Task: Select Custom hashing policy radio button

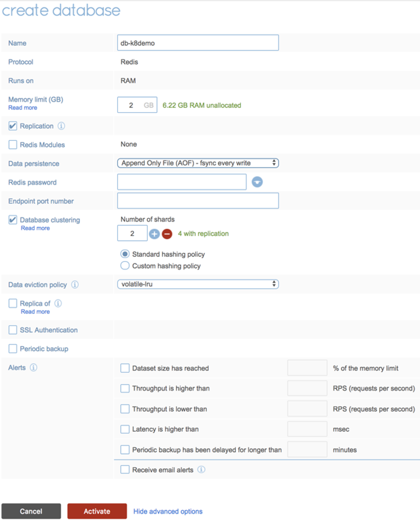Action: coord(125,266)
